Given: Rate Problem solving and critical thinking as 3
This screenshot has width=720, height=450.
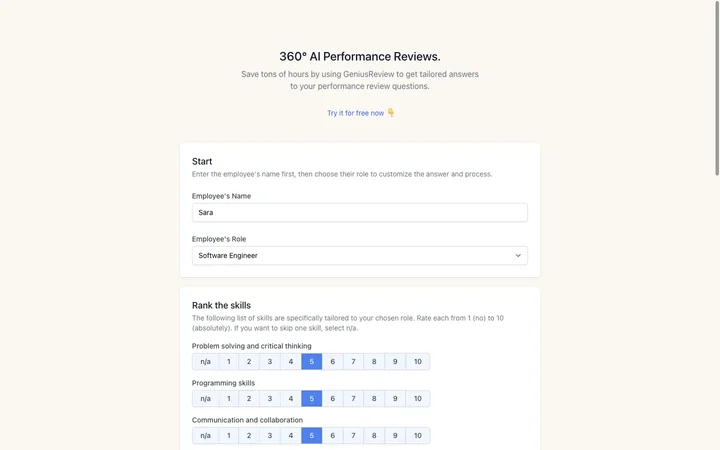Looking at the screenshot, I should [270, 361].
